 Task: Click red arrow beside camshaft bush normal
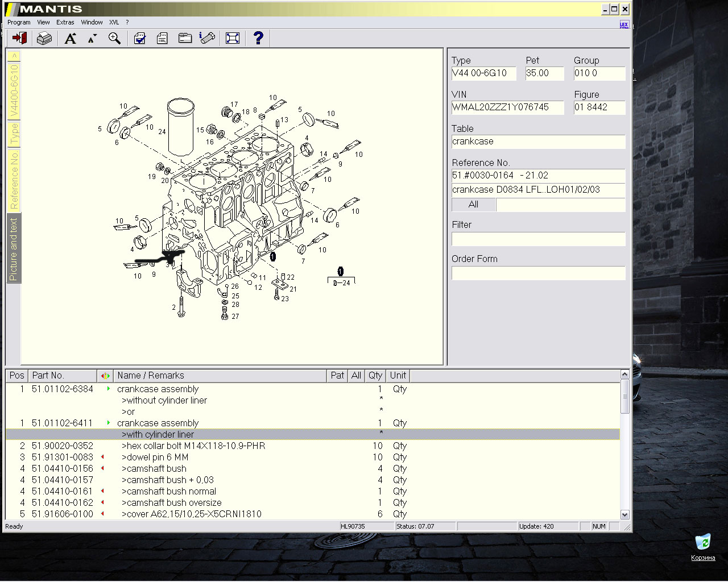[102, 491]
